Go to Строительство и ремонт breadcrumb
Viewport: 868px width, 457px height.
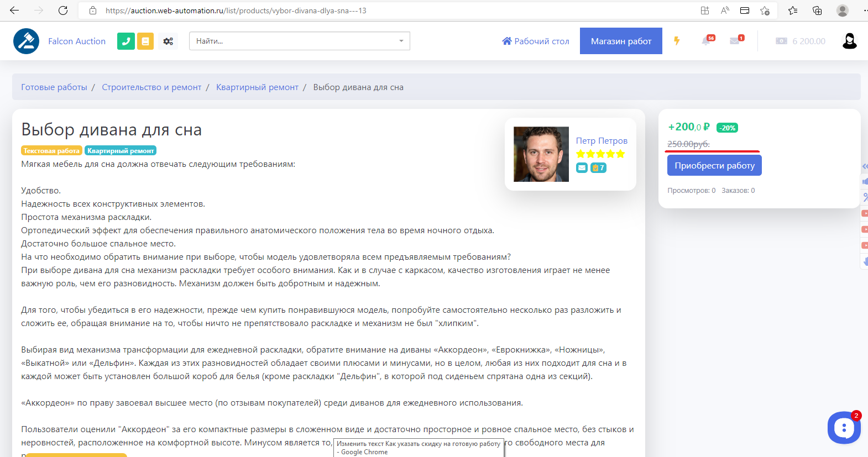151,87
